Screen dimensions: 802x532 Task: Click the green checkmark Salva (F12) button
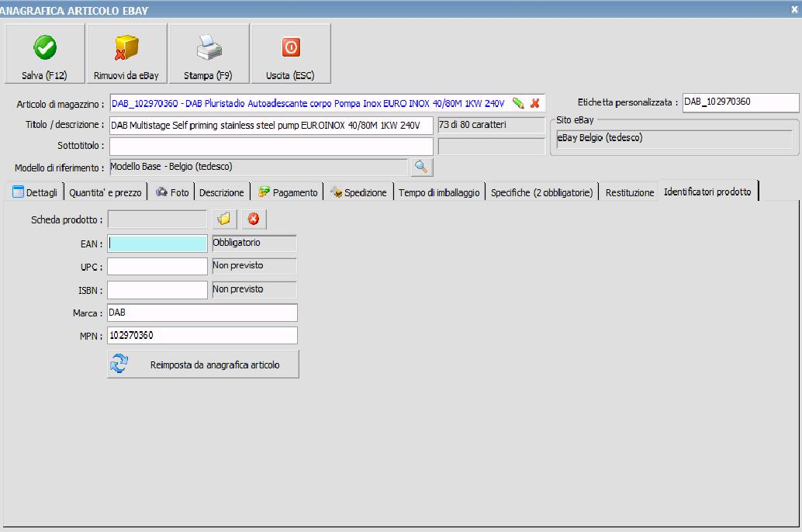[44, 54]
